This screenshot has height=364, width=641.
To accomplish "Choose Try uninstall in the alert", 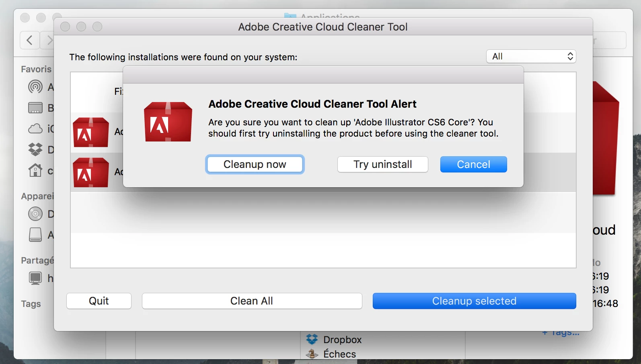I will tap(382, 164).
